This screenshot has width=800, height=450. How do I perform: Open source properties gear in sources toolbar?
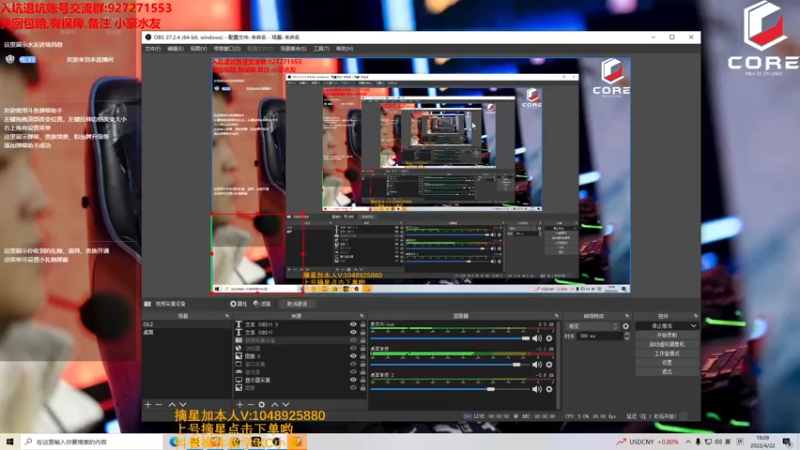(262, 405)
